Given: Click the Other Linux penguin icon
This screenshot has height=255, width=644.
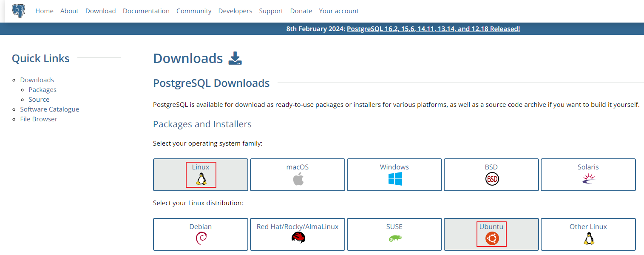Looking at the screenshot, I should (x=589, y=238).
